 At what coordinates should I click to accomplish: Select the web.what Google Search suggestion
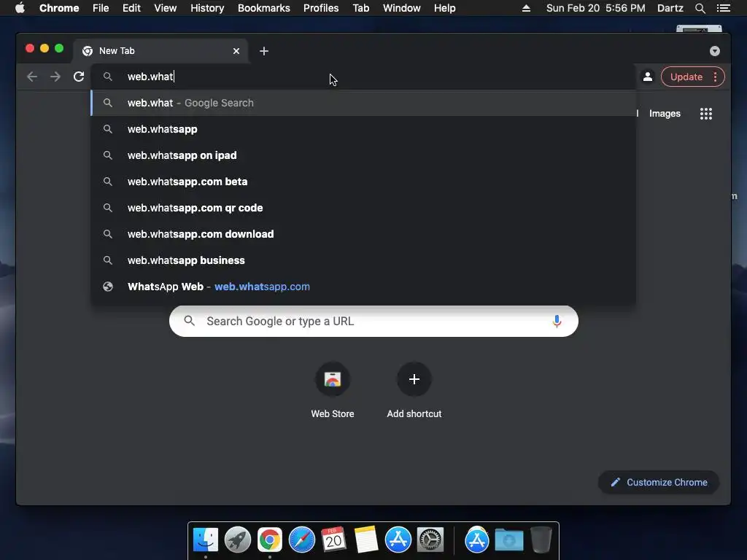(363, 103)
